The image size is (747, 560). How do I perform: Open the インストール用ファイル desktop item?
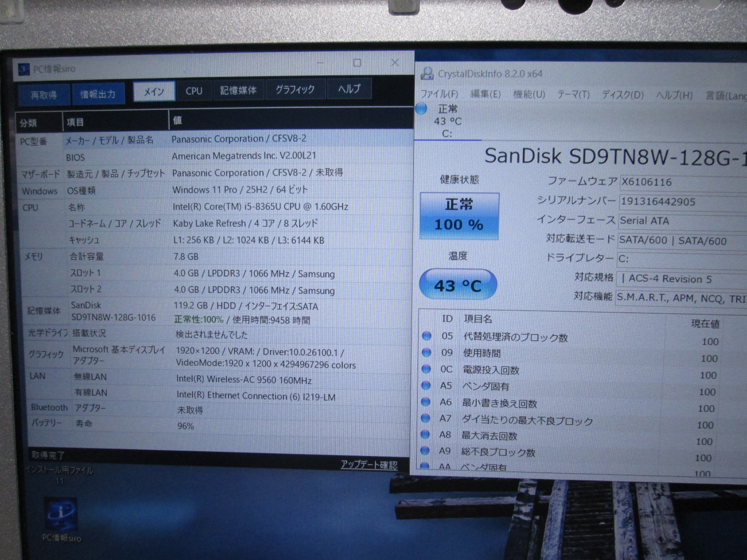coord(59,475)
